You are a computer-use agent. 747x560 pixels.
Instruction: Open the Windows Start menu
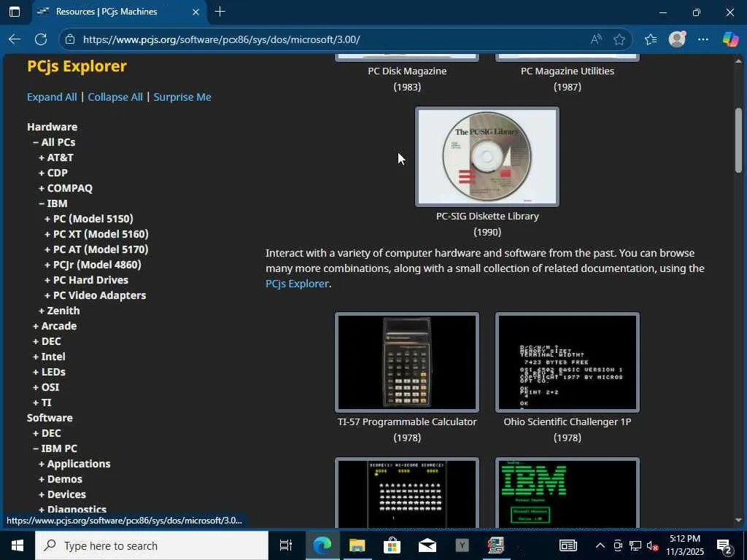(x=18, y=545)
